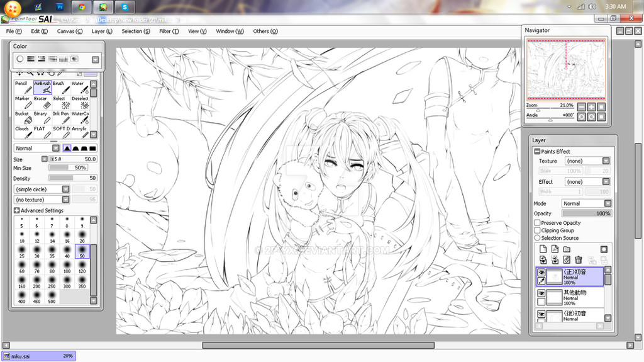The height and width of the screenshot is (362, 644).
Task: Hide the (後)初音 layer
Action: click(541, 314)
